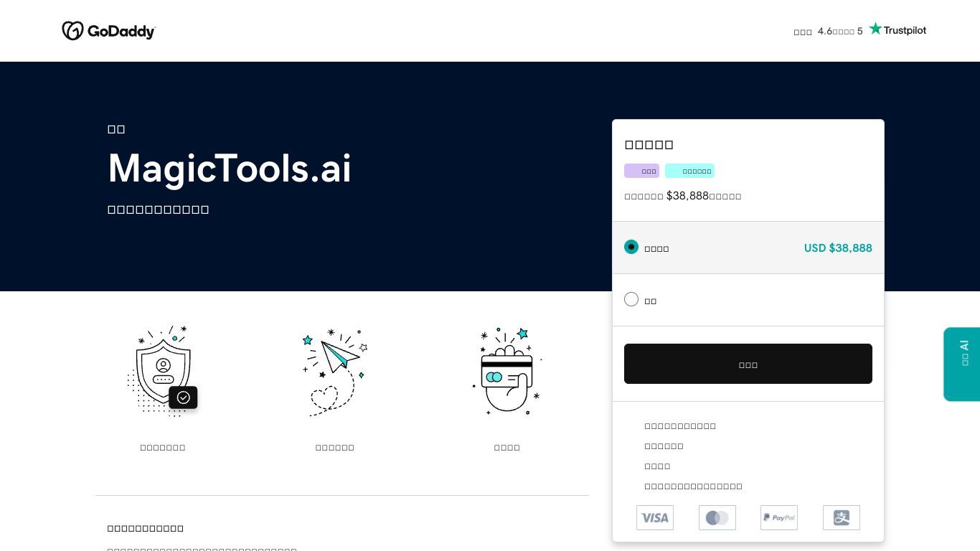Click the black checkmark badge on shield
980x551 pixels.
pyautogui.click(x=183, y=397)
